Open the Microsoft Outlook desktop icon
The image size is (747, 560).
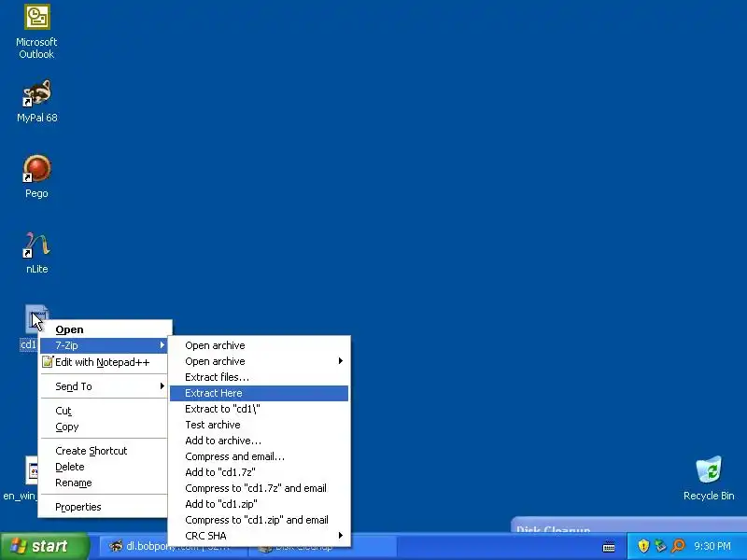click(x=36, y=32)
